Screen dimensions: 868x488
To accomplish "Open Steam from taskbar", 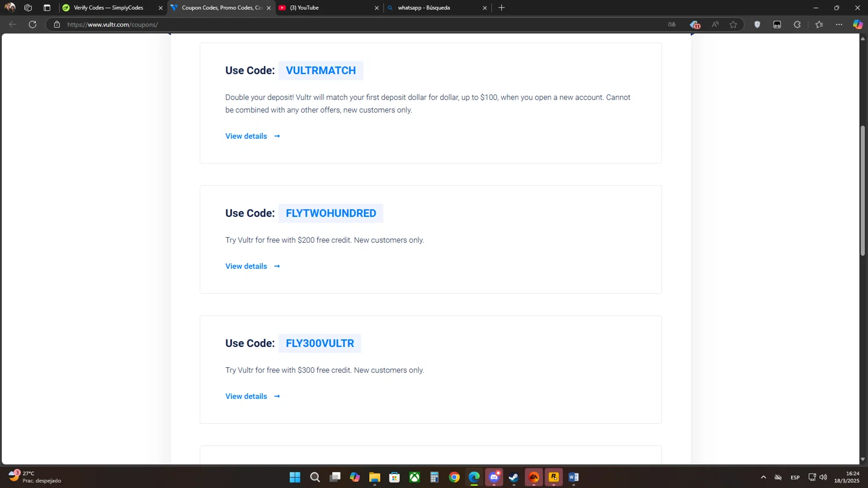I will pos(514,477).
